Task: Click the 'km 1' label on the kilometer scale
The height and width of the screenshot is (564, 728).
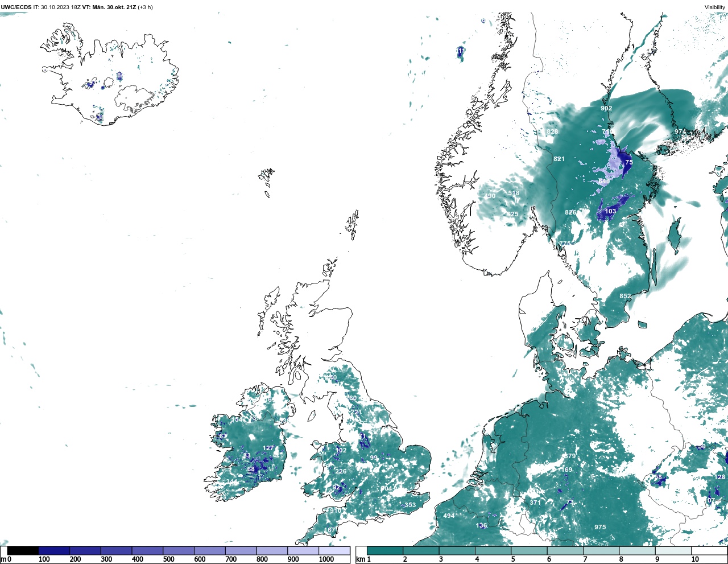Action: [363, 559]
